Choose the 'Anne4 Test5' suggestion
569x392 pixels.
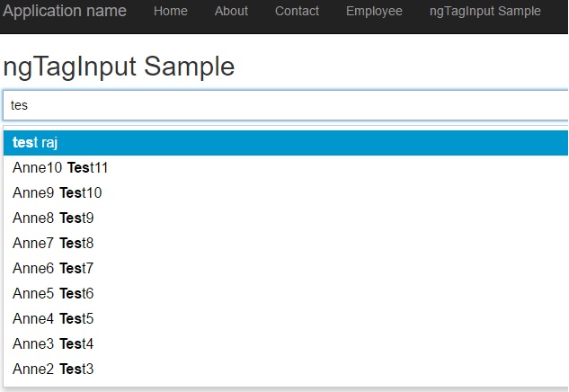tap(53, 319)
